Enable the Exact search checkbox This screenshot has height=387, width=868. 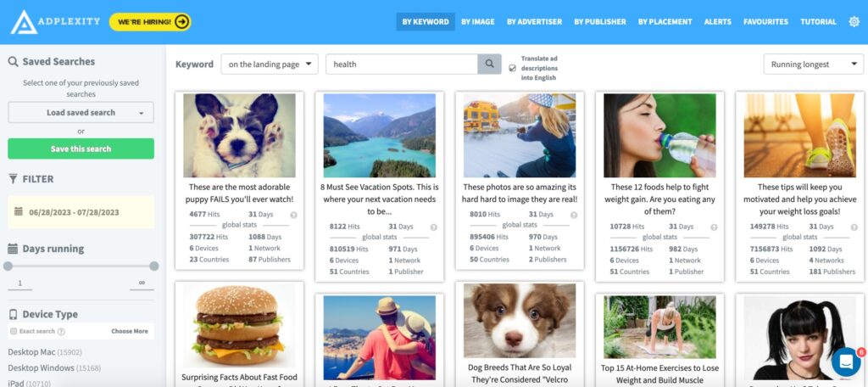coord(14,331)
